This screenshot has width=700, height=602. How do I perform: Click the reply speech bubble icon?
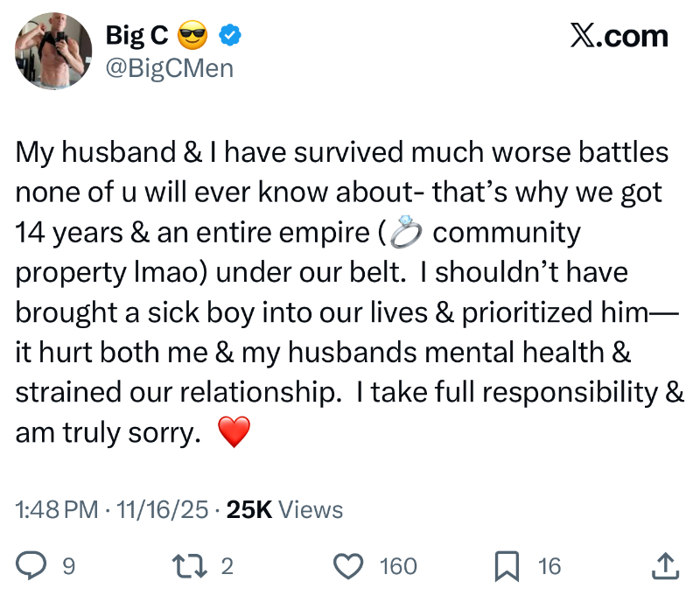point(31,566)
